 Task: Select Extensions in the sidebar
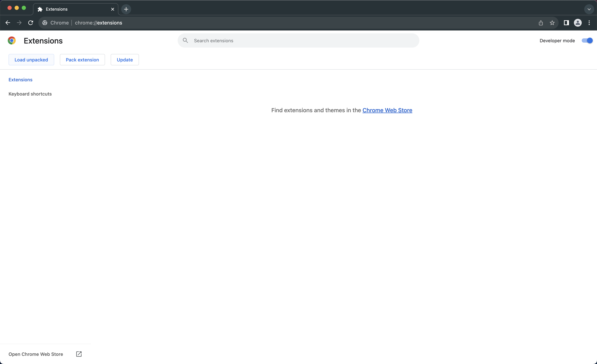click(x=20, y=80)
